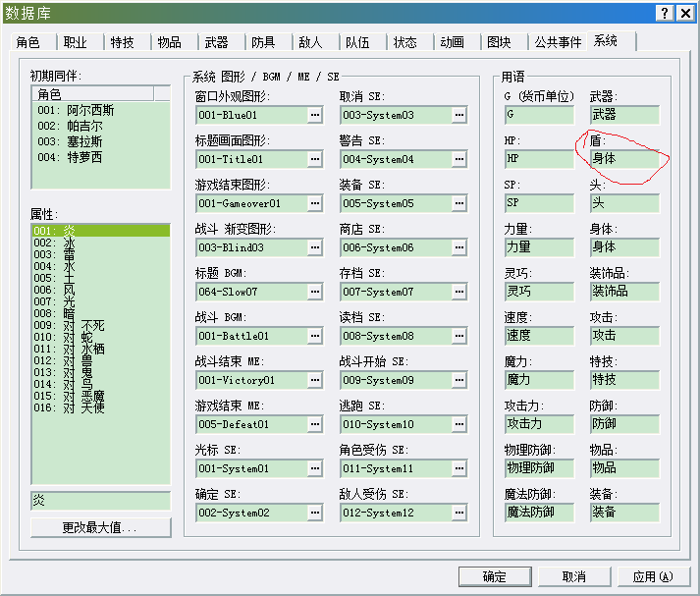Click the 确定 button

pos(495,576)
